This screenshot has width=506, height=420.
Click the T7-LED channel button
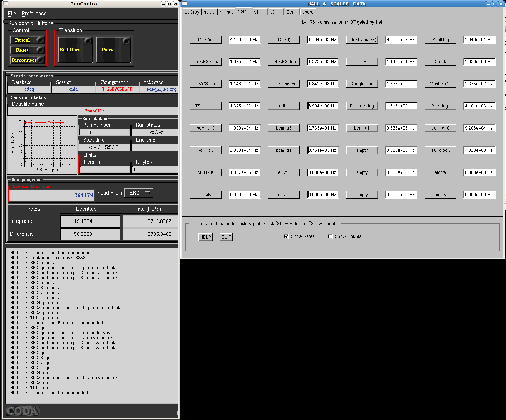coord(362,62)
